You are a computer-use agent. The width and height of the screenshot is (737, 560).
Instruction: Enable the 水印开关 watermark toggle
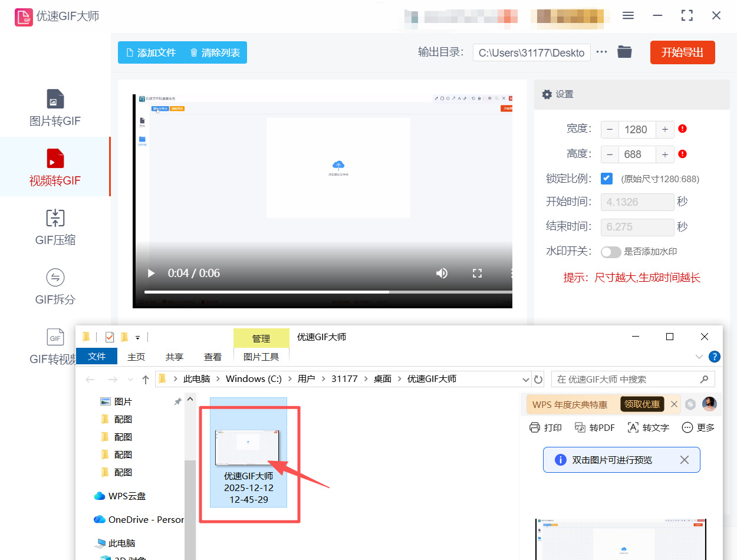(611, 252)
